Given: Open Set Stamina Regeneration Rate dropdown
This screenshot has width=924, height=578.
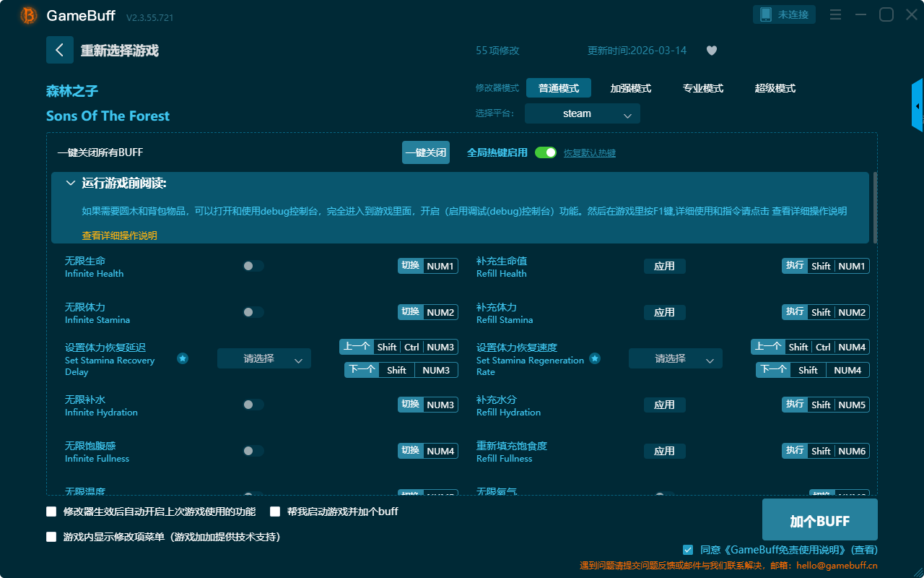Looking at the screenshot, I should click(x=676, y=358).
